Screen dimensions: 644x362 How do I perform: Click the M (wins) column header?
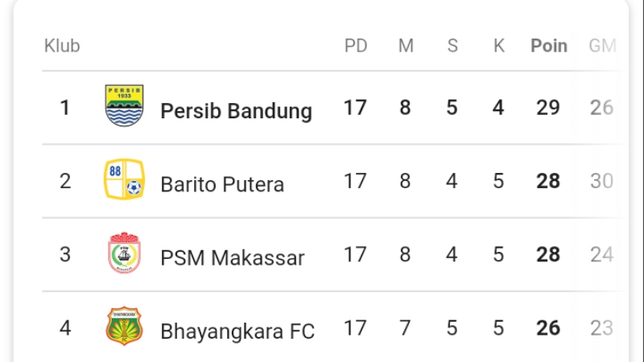[x=406, y=46]
